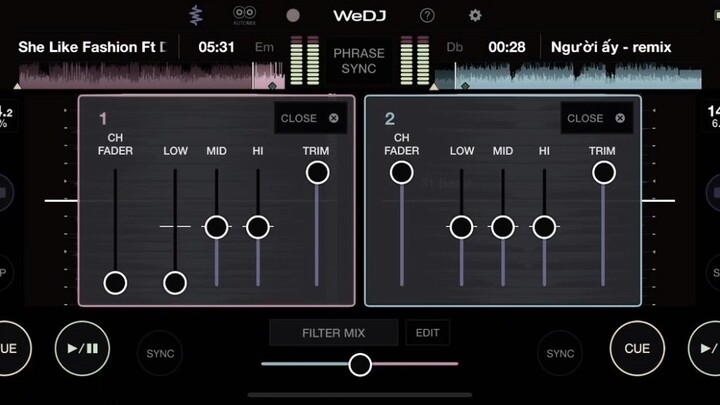
Task: Click the crossfader knob
Action: (360, 365)
